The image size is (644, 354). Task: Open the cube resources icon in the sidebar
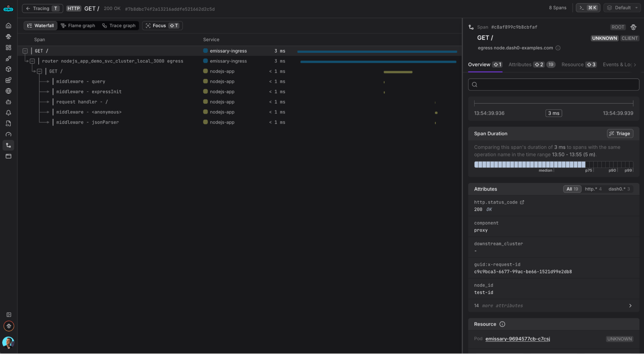tap(9, 69)
